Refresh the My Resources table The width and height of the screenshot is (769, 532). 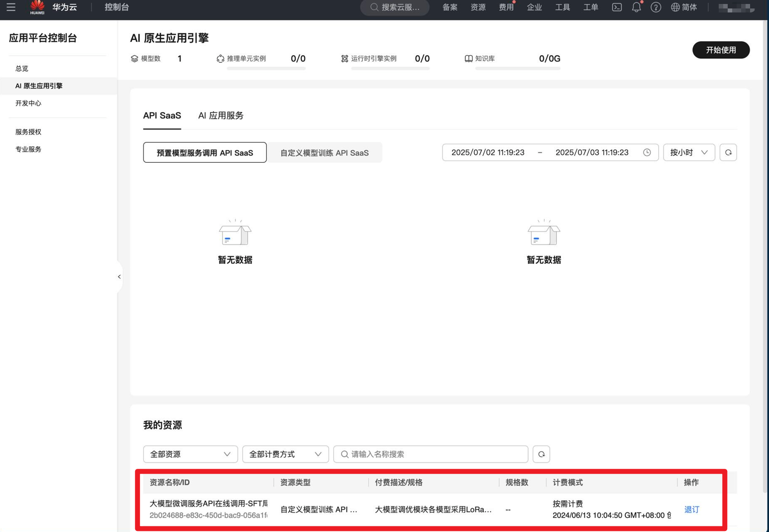pyautogui.click(x=542, y=454)
